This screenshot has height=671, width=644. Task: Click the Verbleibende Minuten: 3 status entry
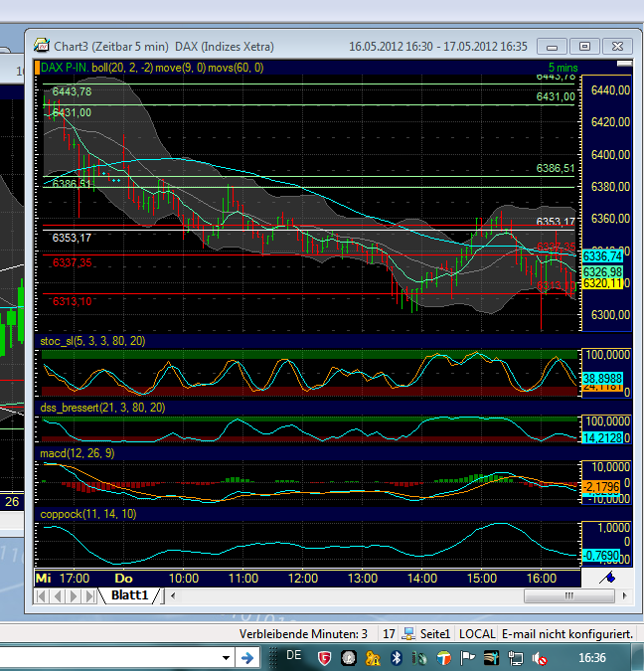[x=303, y=634]
